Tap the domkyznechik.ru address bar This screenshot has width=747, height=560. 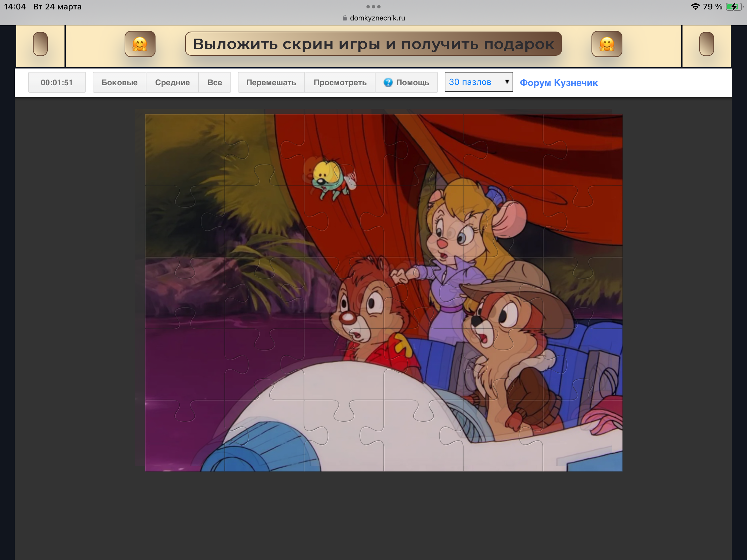(x=377, y=18)
